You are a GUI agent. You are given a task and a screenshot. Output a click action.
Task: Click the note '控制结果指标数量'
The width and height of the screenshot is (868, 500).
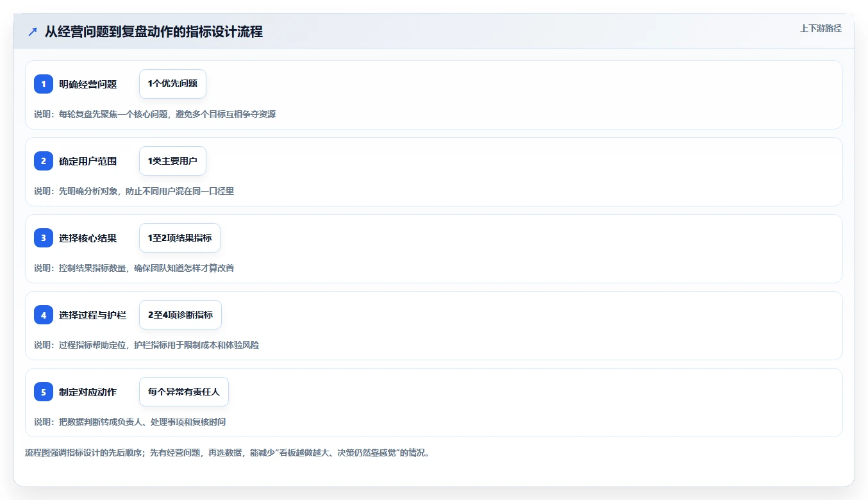92,268
